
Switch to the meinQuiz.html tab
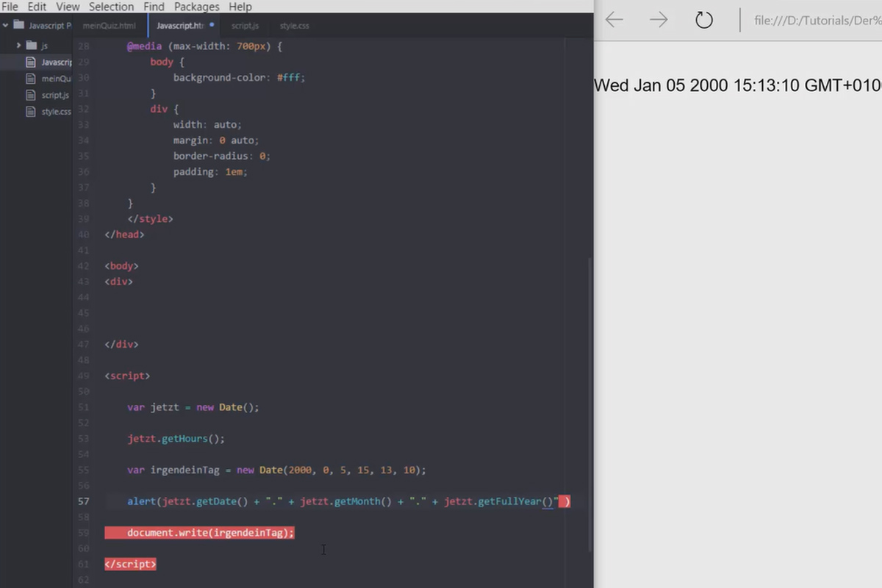[110, 26]
